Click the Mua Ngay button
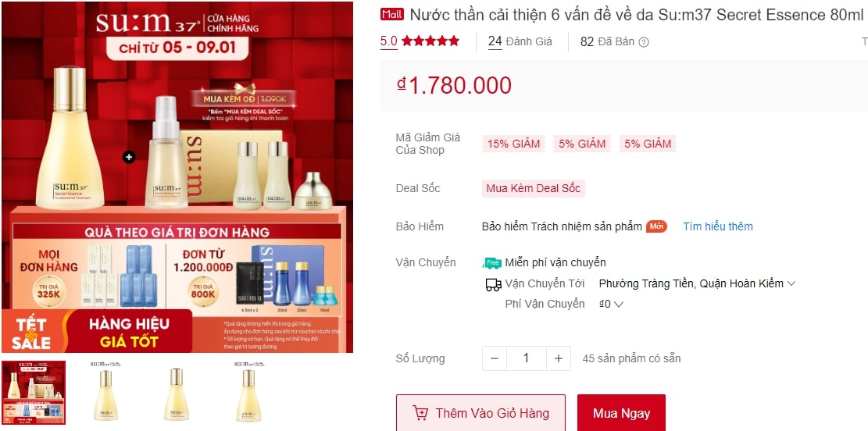868x431 pixels. 621,413
